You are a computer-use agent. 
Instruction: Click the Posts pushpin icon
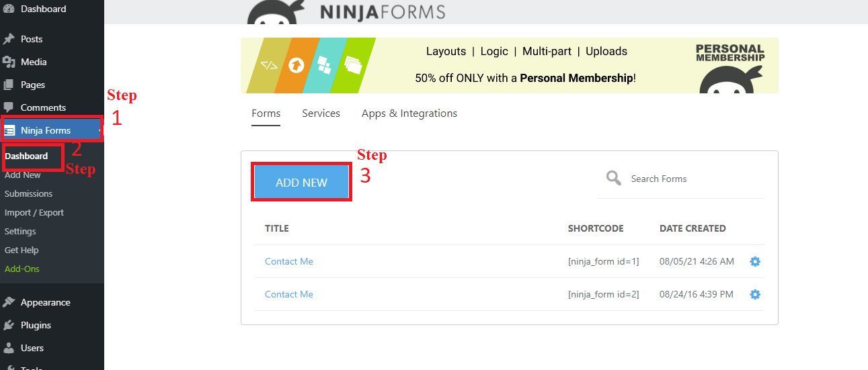9,39
